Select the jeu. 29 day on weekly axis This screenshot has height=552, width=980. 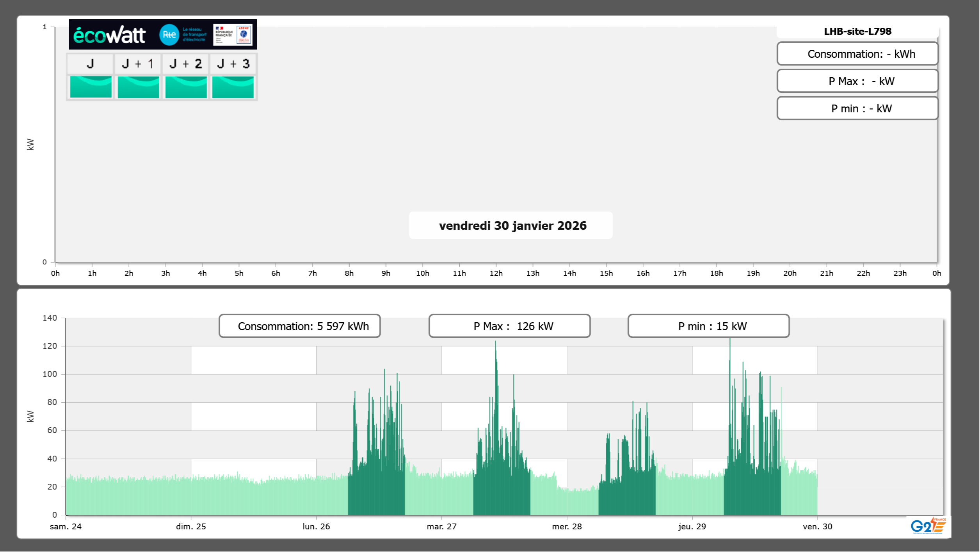[692, 526]
